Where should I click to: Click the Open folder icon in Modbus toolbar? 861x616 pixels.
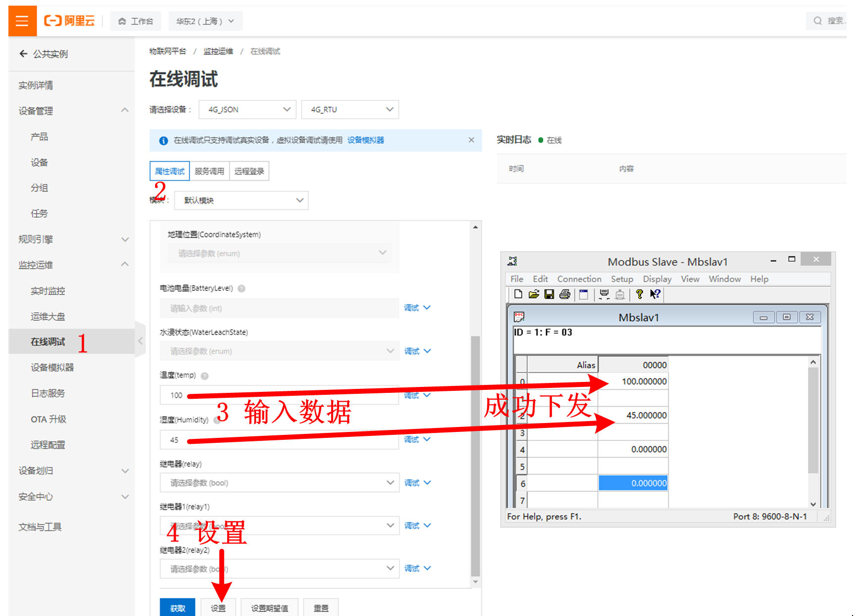[x=533, y=294]
